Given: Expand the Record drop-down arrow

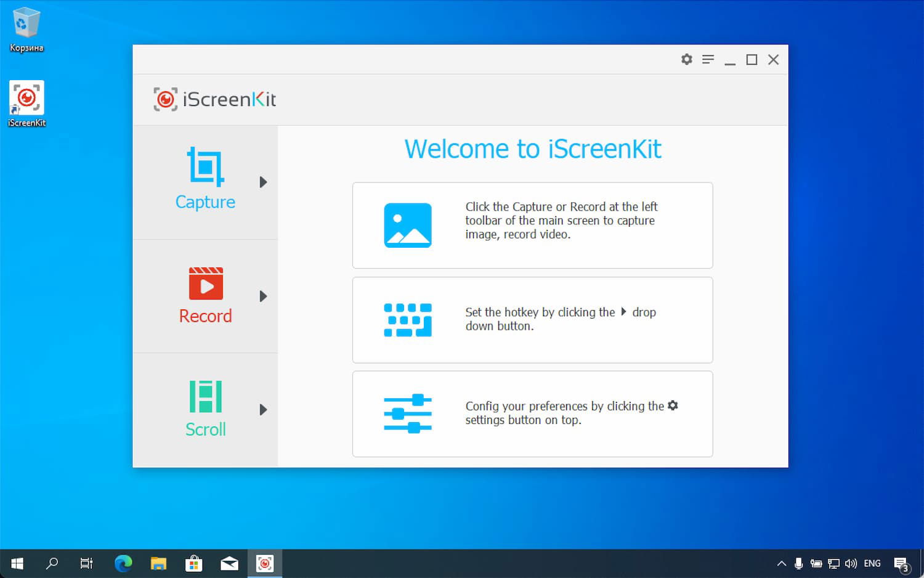Looking at the screenshot, I should click(x=263, y=296).
